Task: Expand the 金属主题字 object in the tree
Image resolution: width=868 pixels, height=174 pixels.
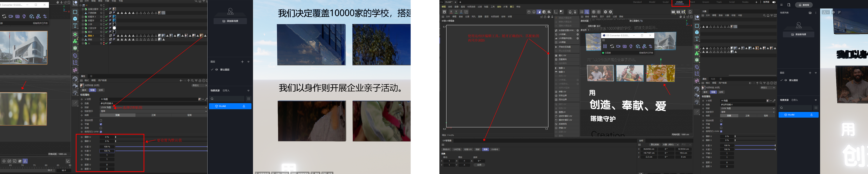Action: [83, 9]
